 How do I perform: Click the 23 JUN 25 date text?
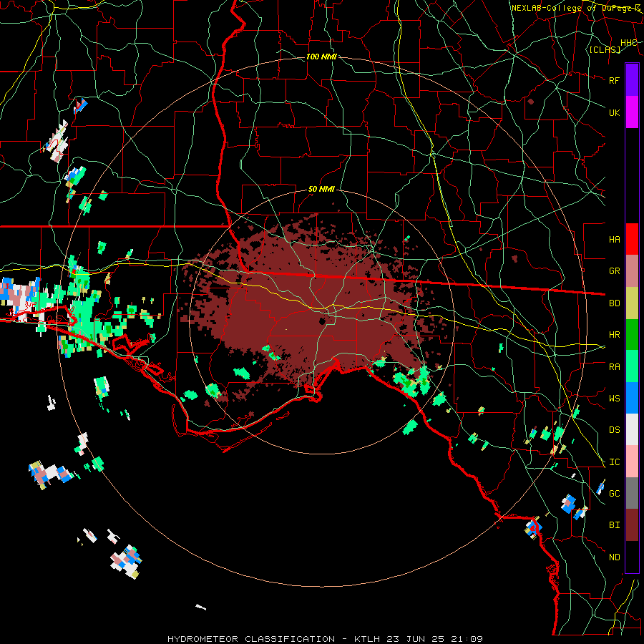click(x=417, y=639)
